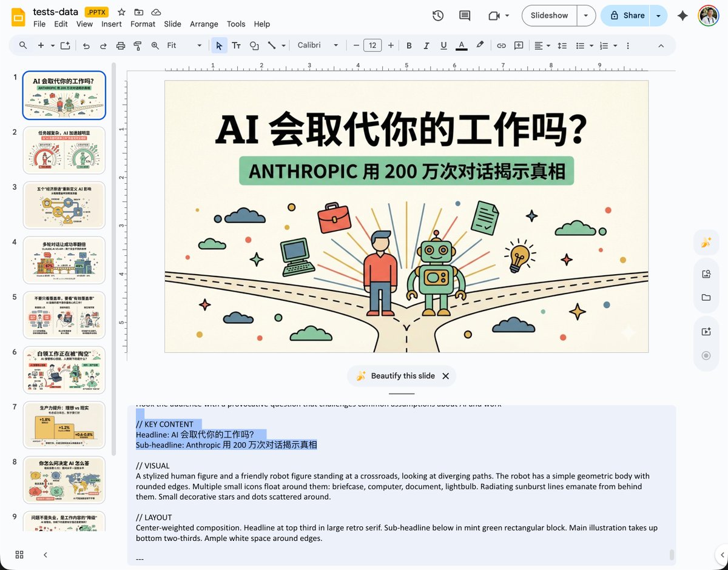Screen dimensions: 728x570
Task: Open the folder icon in side panel
Action: pyautogui.click(x=706, y=297)
